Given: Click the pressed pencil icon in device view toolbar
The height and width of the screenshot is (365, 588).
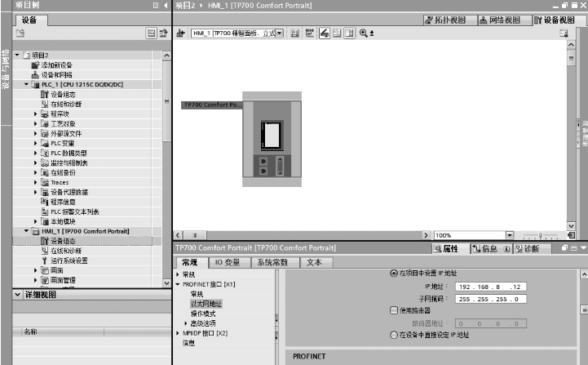Looking at the screenshot, I should [x=325, y=33].
